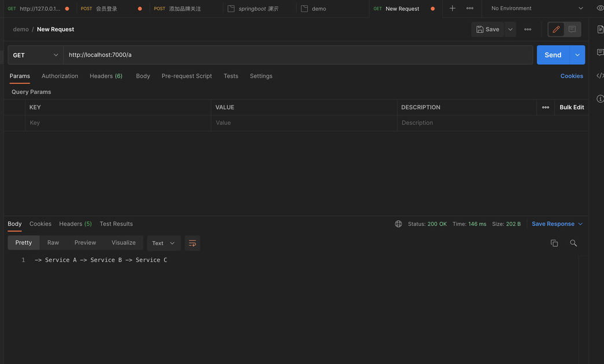This screenshot has height=364, width=604.
Task: Expand the Save Response chevron
Action: point(580,224)
